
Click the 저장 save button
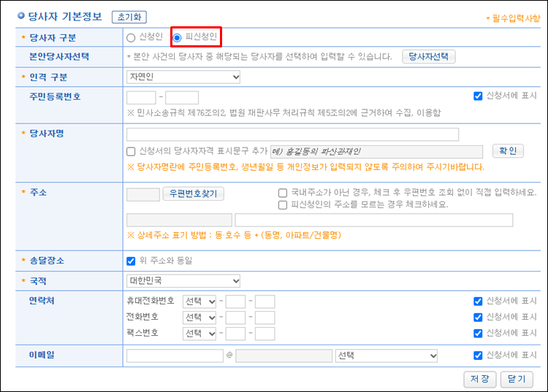tap(480, 379)
